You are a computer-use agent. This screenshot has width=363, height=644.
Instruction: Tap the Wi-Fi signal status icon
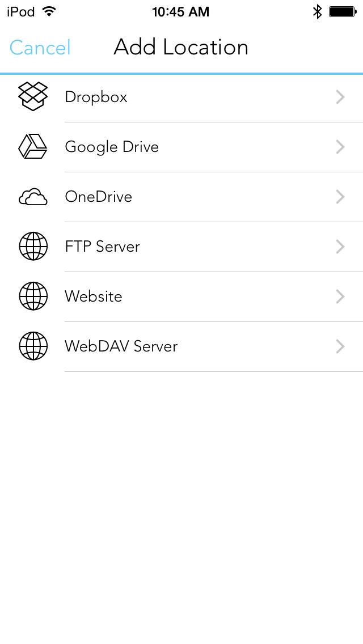point(49,11)
